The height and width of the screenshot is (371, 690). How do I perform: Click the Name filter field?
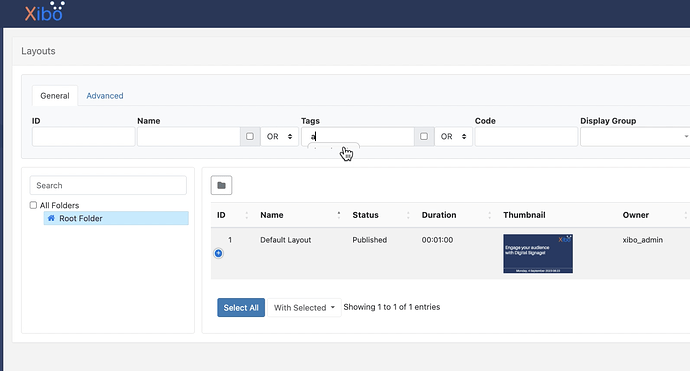[x=189, y=136]
